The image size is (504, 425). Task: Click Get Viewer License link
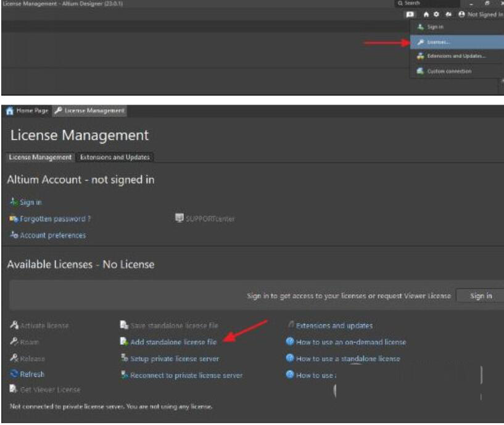click(50, 390)
